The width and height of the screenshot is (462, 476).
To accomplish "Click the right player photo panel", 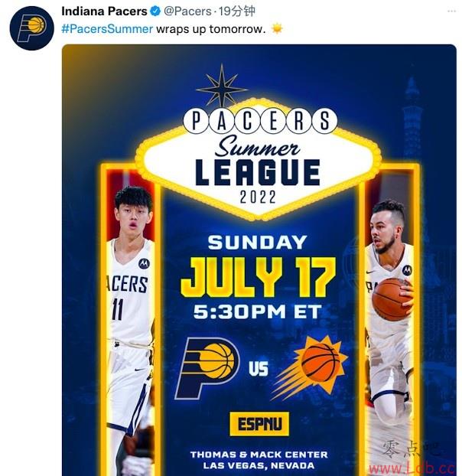I will tap(390, 321).
